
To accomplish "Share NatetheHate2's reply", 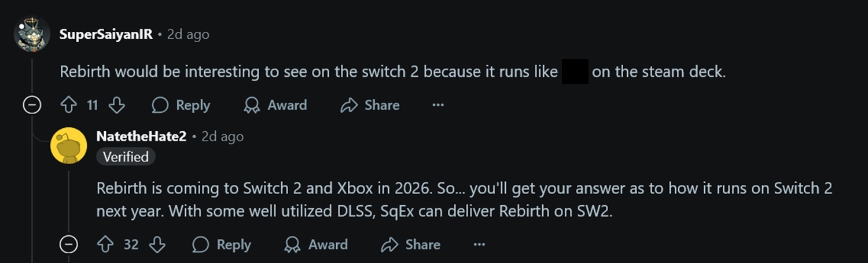I will point(411,245).
